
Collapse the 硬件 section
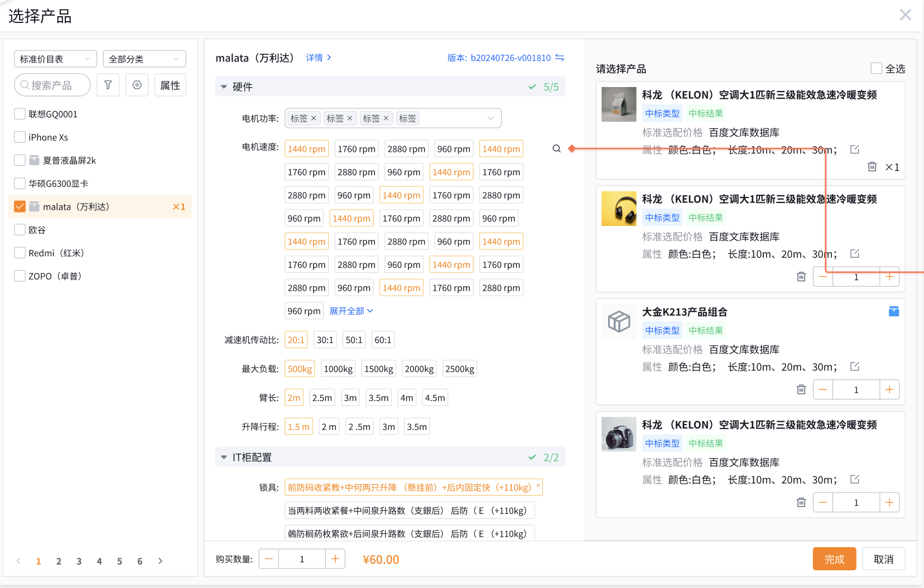(224, 87)
